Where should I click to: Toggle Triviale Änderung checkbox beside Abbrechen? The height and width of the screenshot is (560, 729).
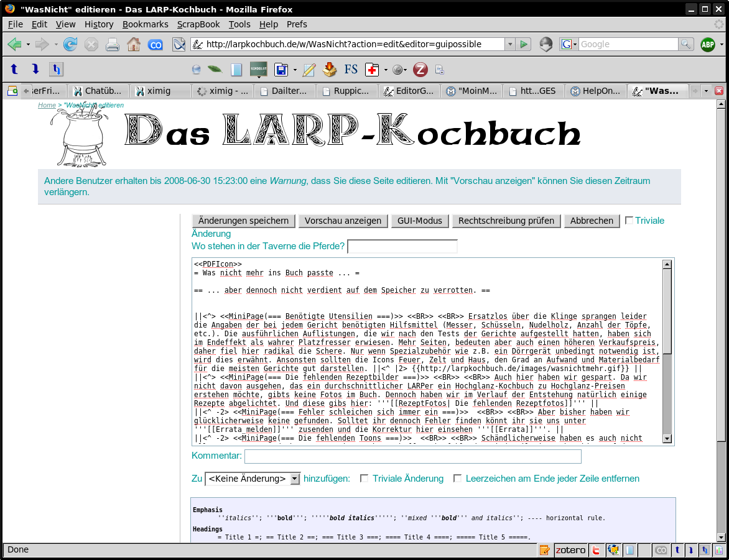629,221
